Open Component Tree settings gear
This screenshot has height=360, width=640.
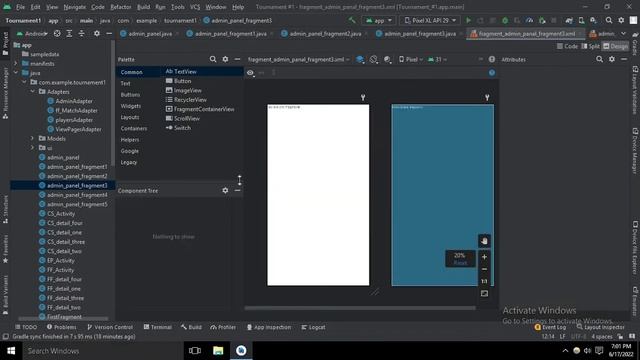click(225, 191)
